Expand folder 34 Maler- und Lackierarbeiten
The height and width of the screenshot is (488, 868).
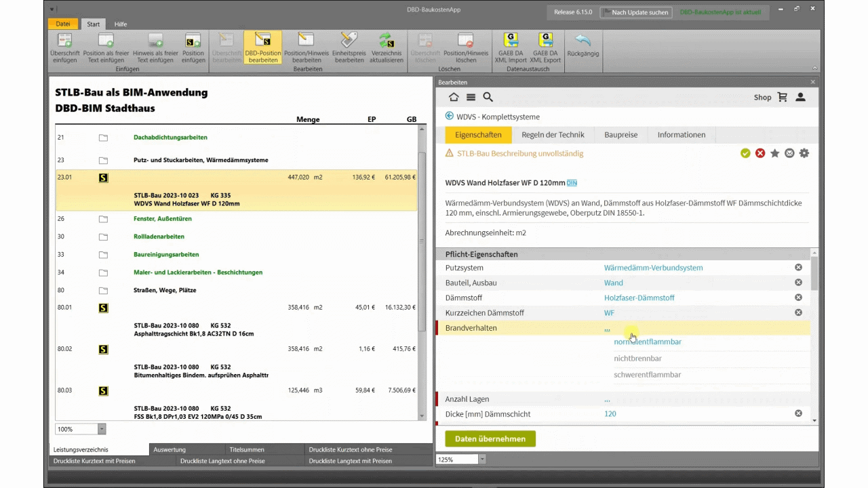click(x=103, y=273)
